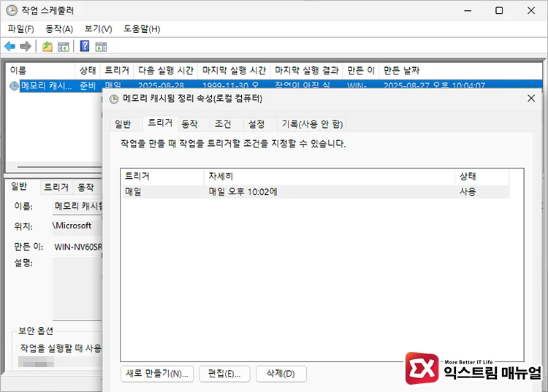This screenshot has height=392, width=548.
Task: Close the properties dialog with X
Action: pyautogui.click(x=531, y=99)
